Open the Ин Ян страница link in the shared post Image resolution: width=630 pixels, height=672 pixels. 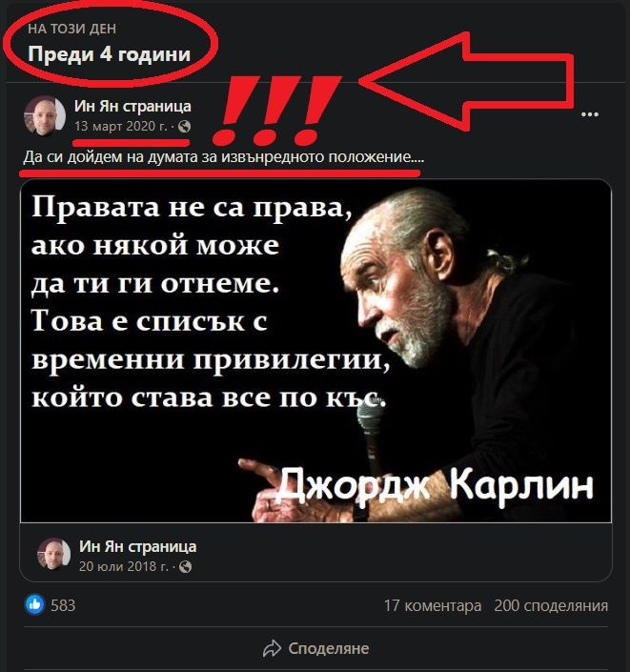pos(138,546)
